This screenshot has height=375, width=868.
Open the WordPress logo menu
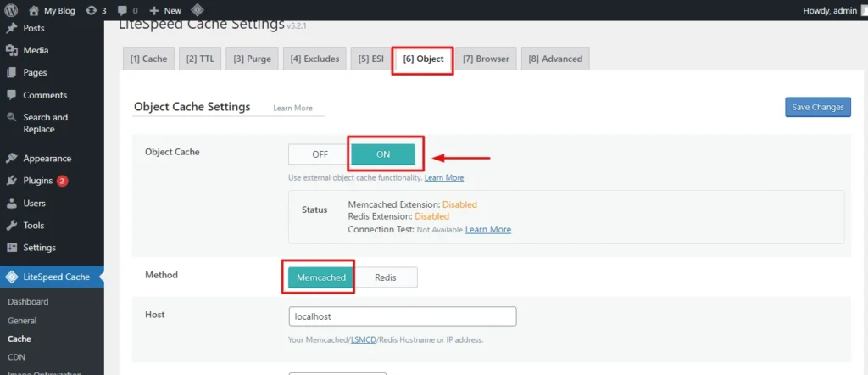click(x=11, y=10)
